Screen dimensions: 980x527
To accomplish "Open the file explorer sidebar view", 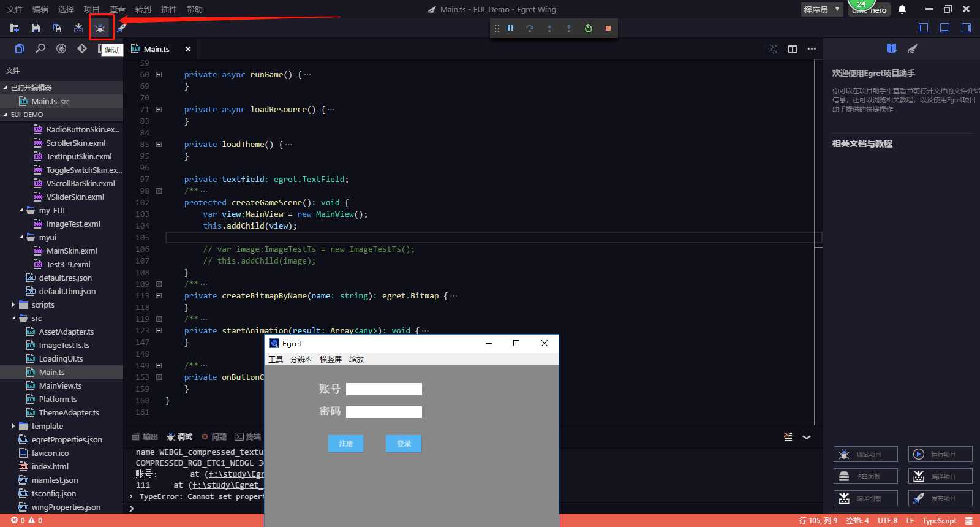I will [x=20, y=48].
